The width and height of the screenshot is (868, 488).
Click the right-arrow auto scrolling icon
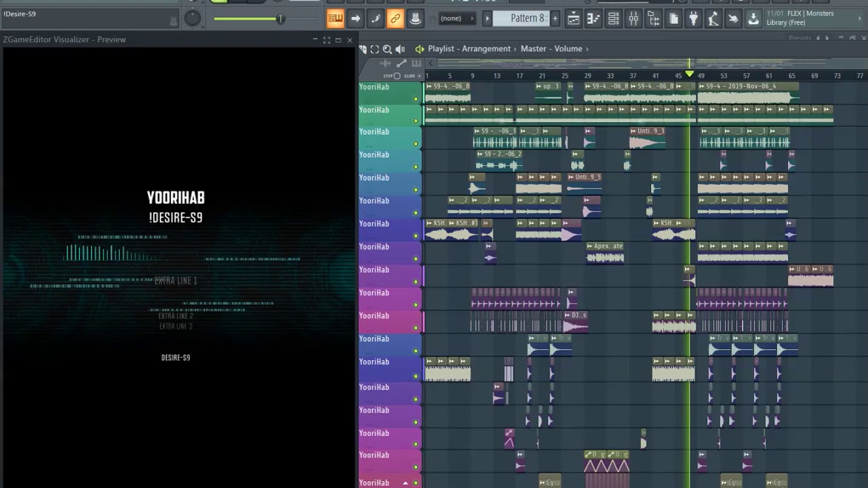click(355, 18)
